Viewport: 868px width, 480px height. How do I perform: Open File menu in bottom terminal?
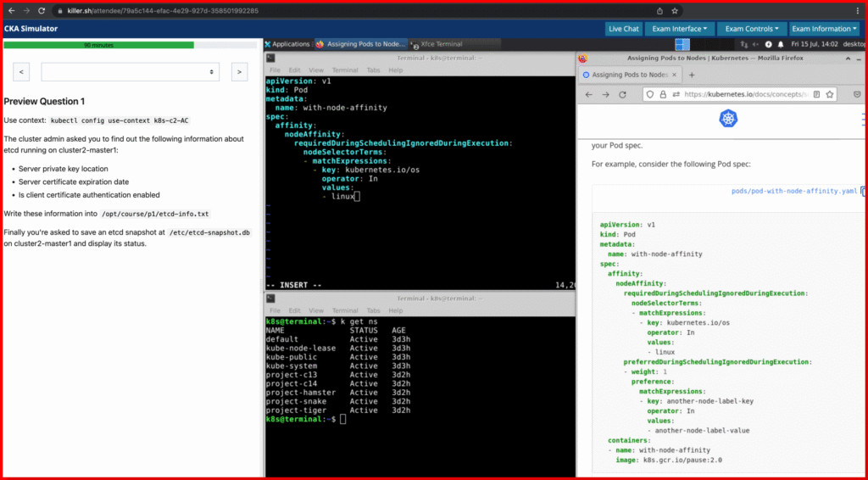click(x=275, y=310)
